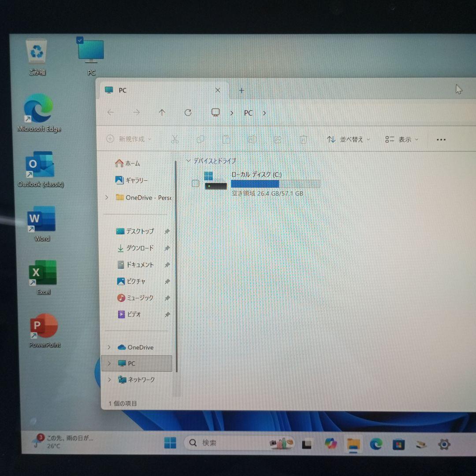The height and width of the screenshot is (476, 476).
Task: Click the Delete trash icon in toolbar
Action: pyautogui.click(x=303, y=139)
